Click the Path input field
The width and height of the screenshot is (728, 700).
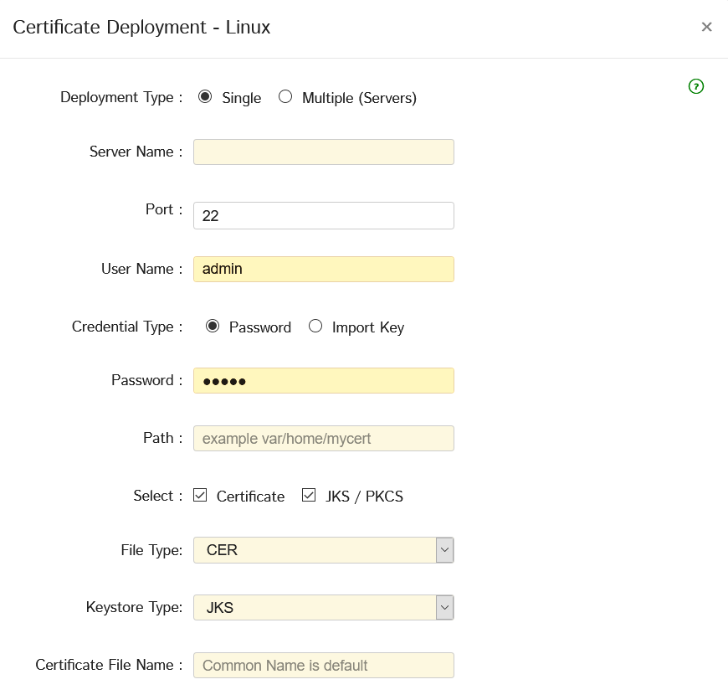tap(323, 439)
